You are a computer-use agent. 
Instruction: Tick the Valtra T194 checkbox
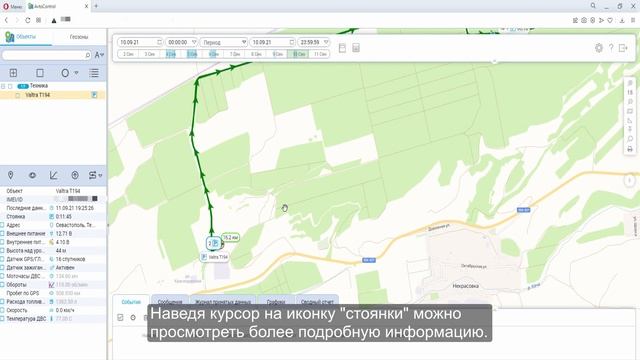18,95
